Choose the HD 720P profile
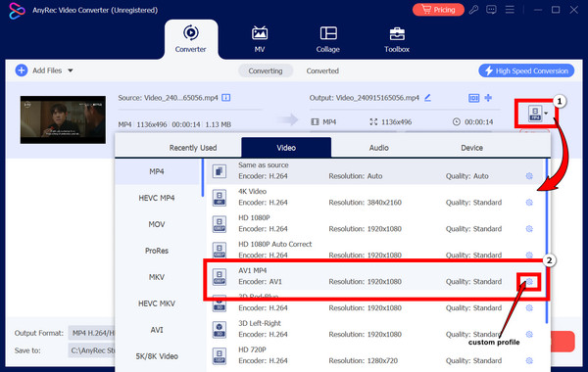 374,355
